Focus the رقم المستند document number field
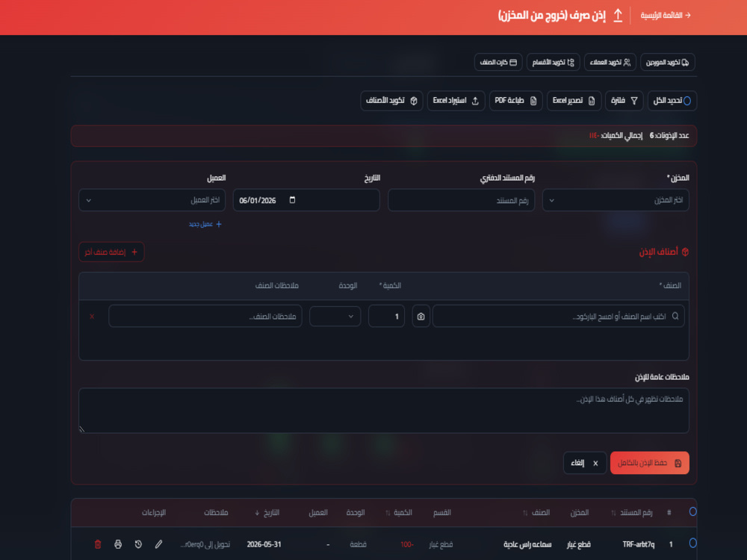 click(x=461, y=200)
